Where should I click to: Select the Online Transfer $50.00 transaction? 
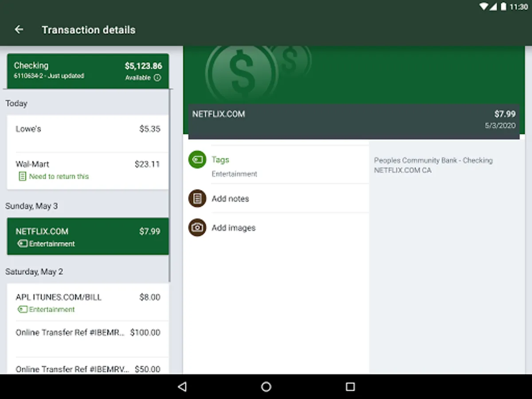tap(88, 366)
